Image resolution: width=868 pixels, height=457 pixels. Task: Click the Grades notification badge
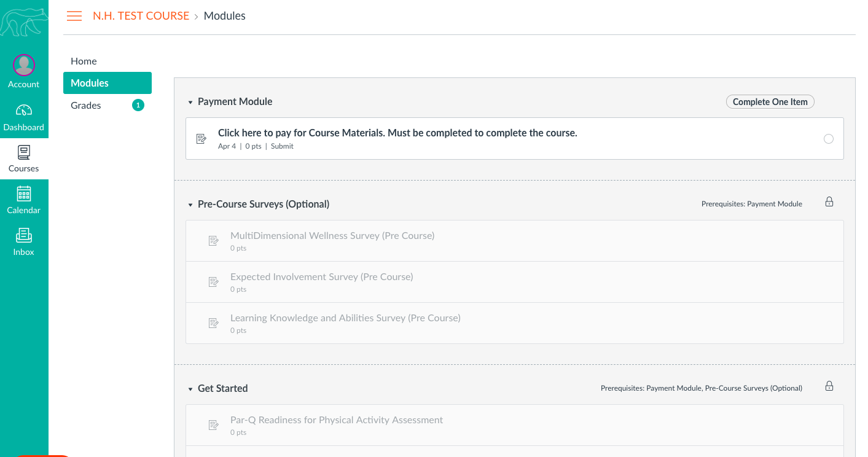pyautogui.click(x=138, y=105)
